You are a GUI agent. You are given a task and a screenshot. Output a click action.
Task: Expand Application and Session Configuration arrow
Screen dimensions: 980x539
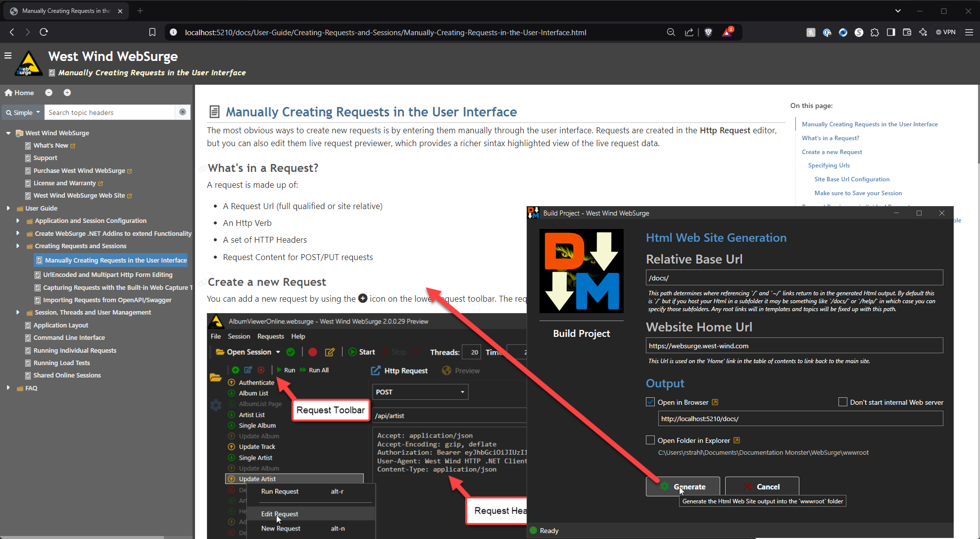tap(18, 220)
